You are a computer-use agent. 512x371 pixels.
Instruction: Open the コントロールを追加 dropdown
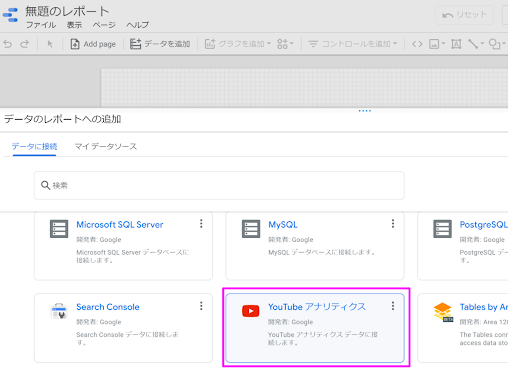click(353, 44)
